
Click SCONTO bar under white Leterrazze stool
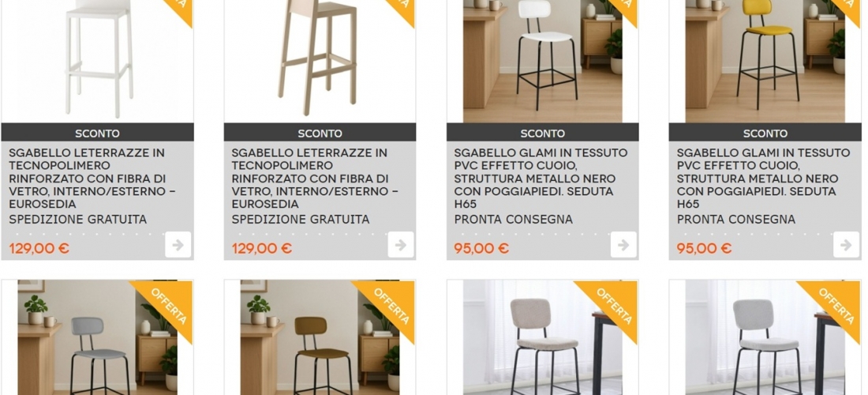[x=97, y=133]
